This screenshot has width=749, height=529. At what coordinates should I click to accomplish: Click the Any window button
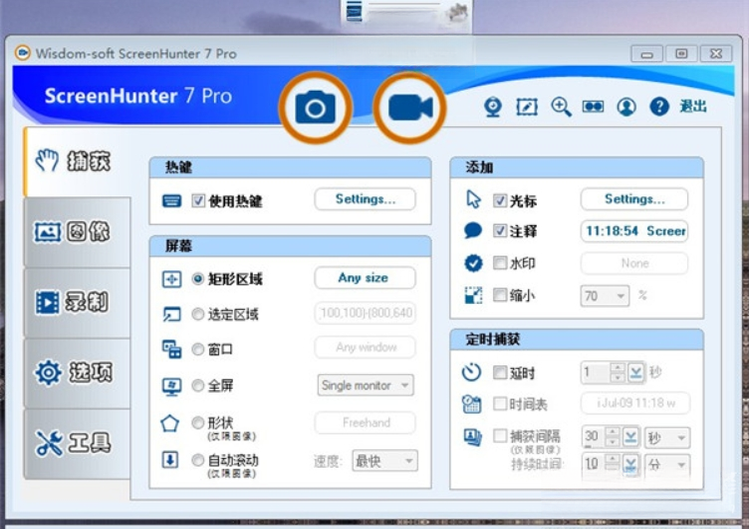coord(365,347)
